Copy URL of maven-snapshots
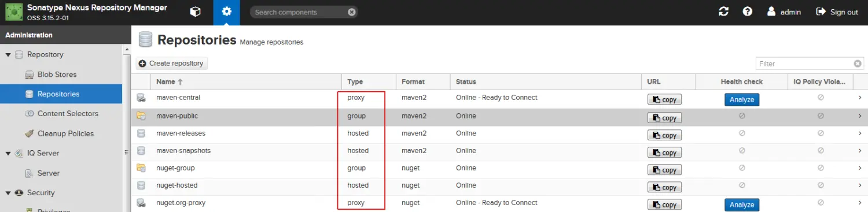 (x=664, y=153)
